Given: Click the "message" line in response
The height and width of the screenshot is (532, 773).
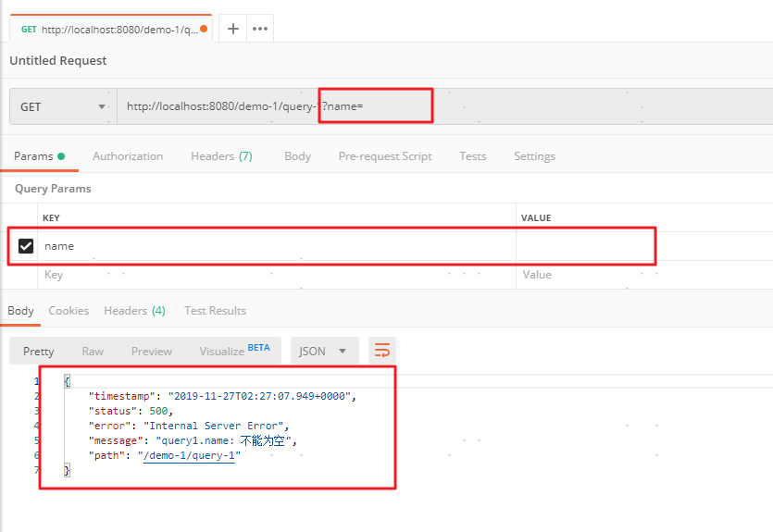Looking at the screenshot, I should click(x=193, y=440).
